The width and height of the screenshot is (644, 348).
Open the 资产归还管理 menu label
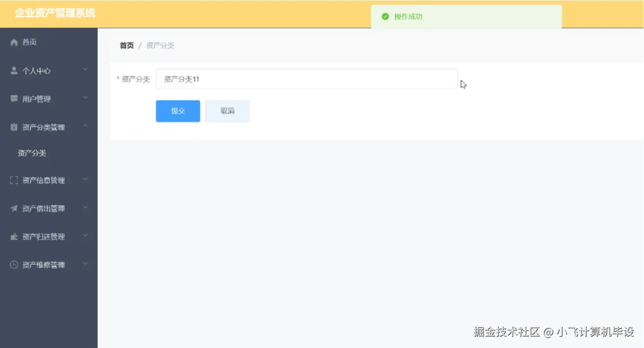(x=44, y=237)
